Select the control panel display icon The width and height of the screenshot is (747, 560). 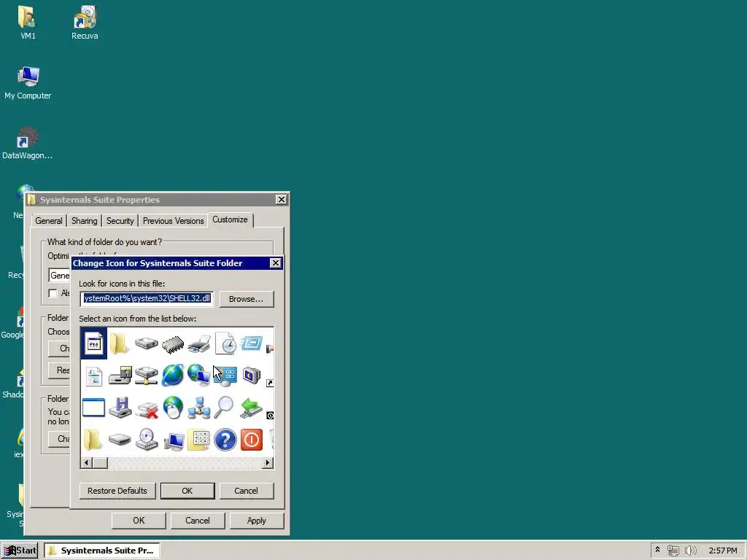pos(226,376)
